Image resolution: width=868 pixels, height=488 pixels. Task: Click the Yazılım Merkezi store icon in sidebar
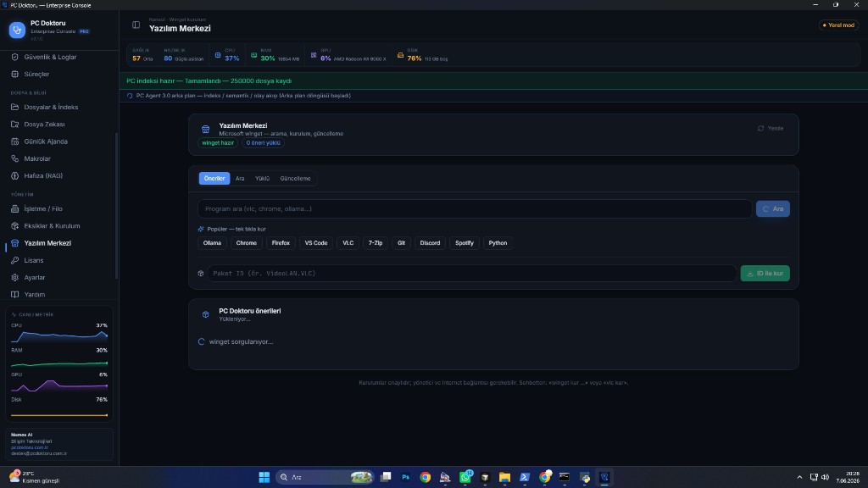pos(15,243)
